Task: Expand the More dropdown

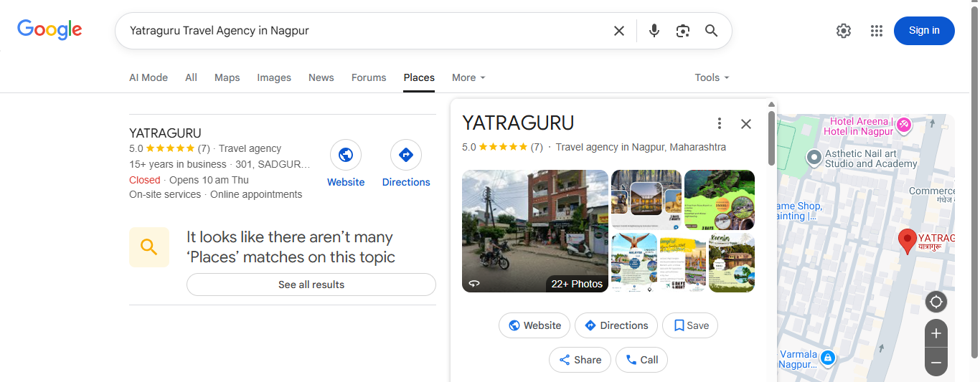Action: coord(468,77)
